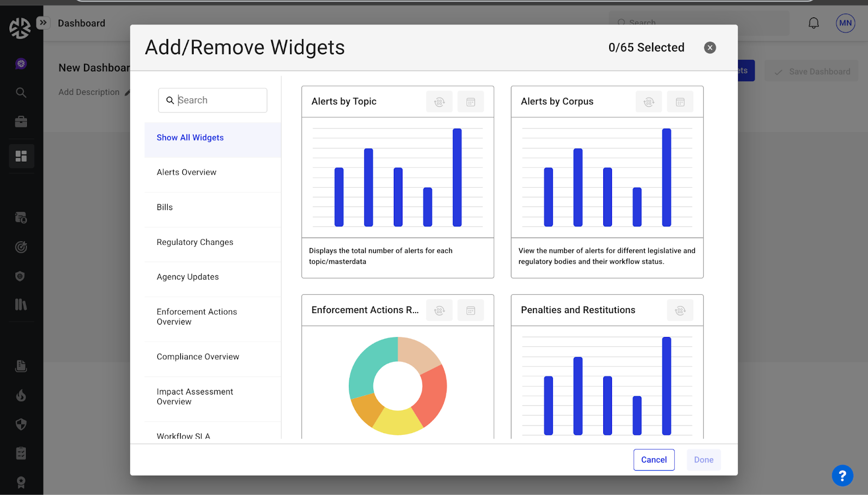Close the Add/Remove Widgets dialog
Screen dimensions: 868x495
point(710,48)
